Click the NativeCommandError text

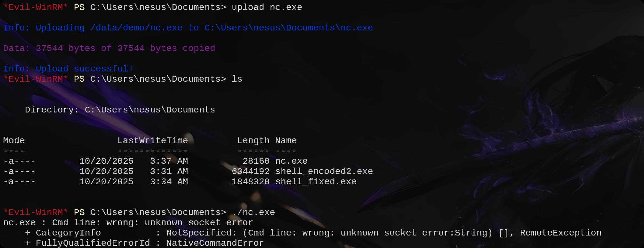[x=215, y=243]
